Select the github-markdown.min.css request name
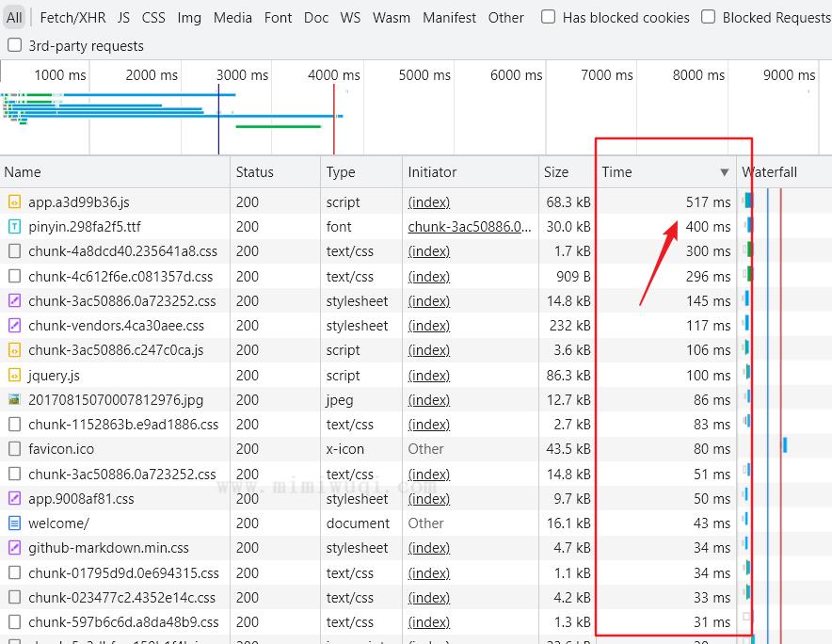 (109, 548)
